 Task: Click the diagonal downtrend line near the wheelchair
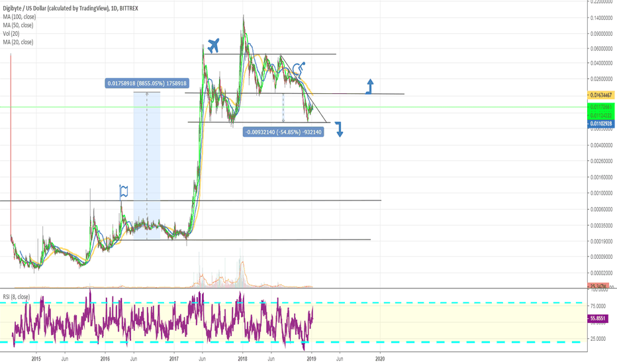[x=303, y=89]
